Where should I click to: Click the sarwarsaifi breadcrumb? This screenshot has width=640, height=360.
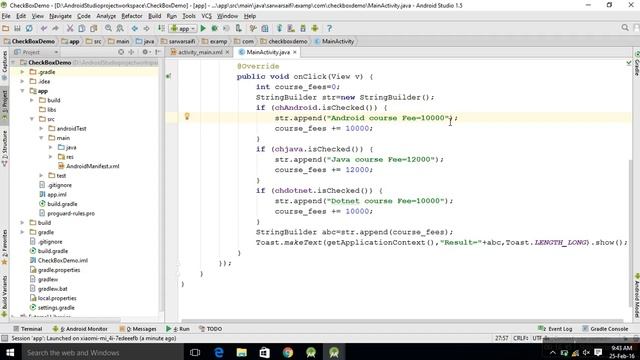coord(178,41)
